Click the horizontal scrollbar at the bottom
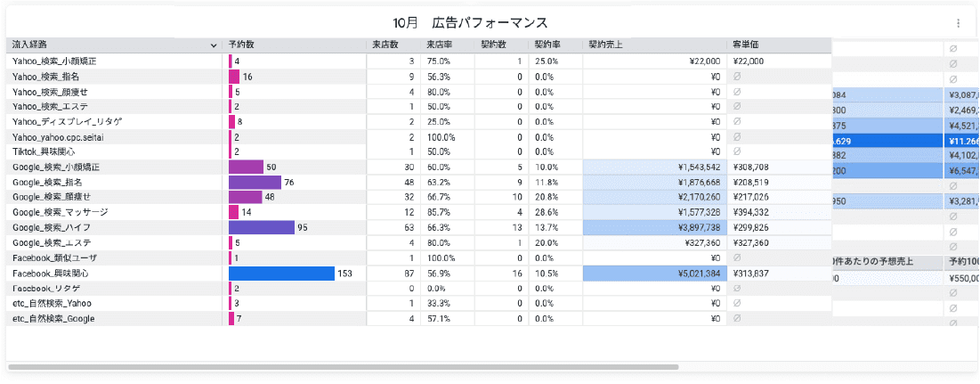 (x=343, y=366)
